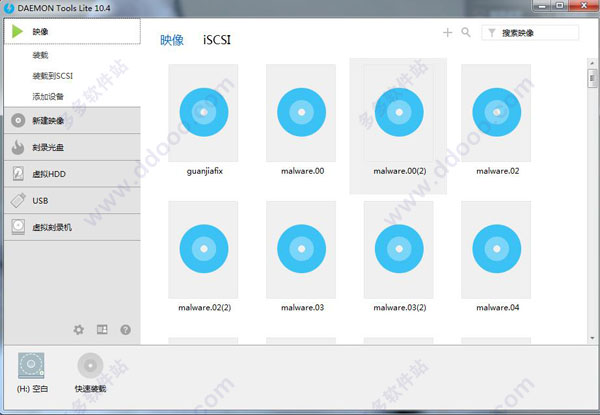Image resolution: width=600 pixels, height=415 pixels.
Task: Select the malware.02(2) disc image
Action: tap(203, 249)
